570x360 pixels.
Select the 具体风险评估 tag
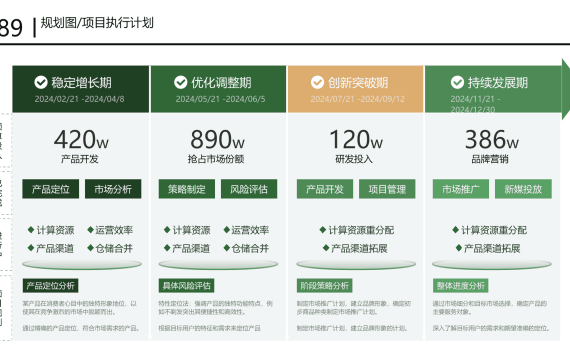click(x=186, y=285)
